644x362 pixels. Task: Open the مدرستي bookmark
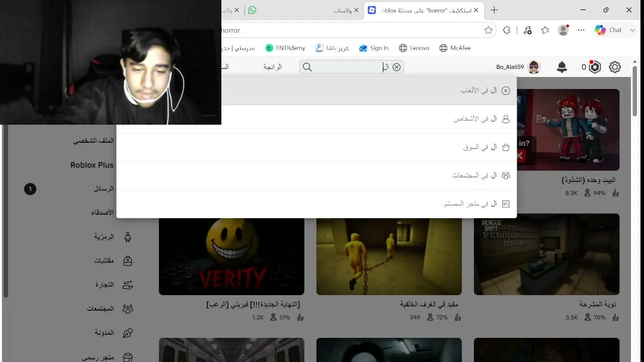click(x=238, y=48)
